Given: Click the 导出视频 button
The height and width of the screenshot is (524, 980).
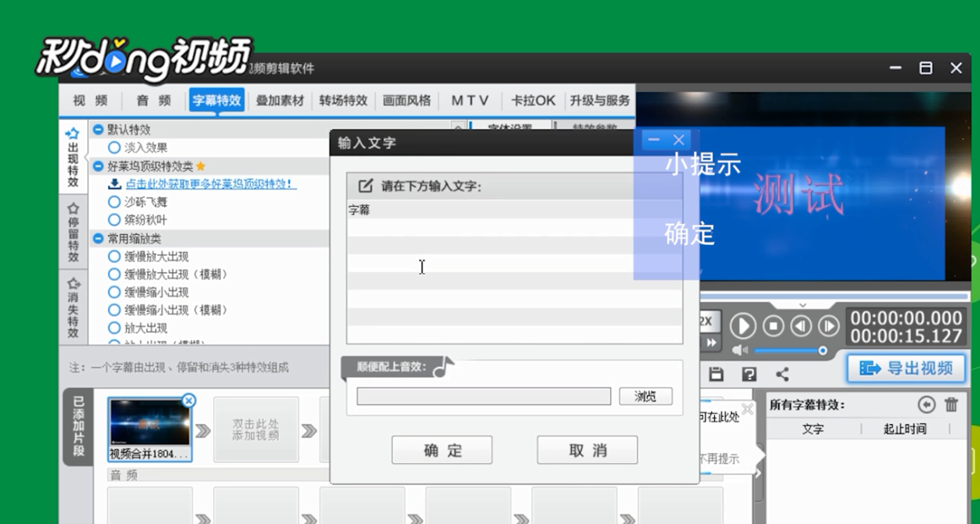Looking at the screenshot, I should [x=906, y=368].
